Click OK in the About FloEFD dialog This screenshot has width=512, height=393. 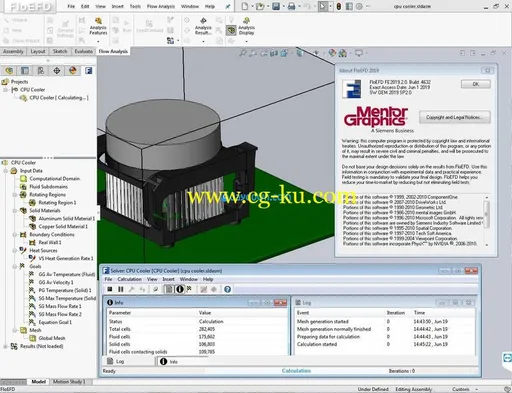tap(476, 84)
